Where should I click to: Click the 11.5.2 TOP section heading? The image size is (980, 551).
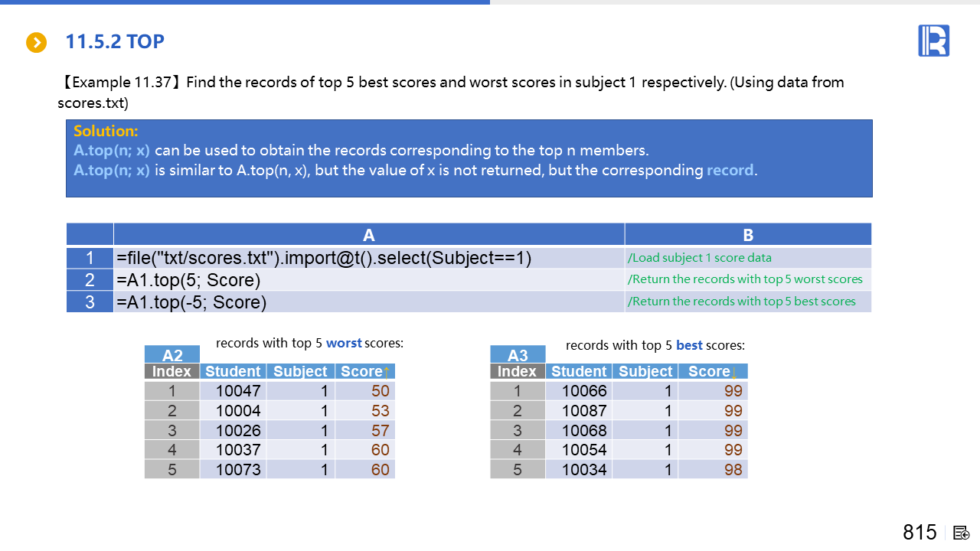[115, 41]
